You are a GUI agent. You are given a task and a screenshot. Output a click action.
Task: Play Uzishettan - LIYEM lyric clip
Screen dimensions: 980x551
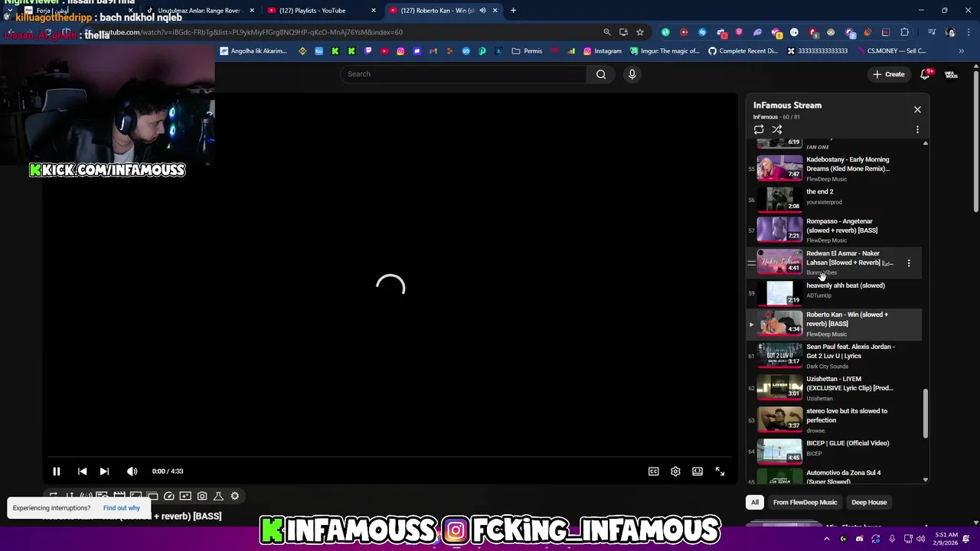pos(835,388)
